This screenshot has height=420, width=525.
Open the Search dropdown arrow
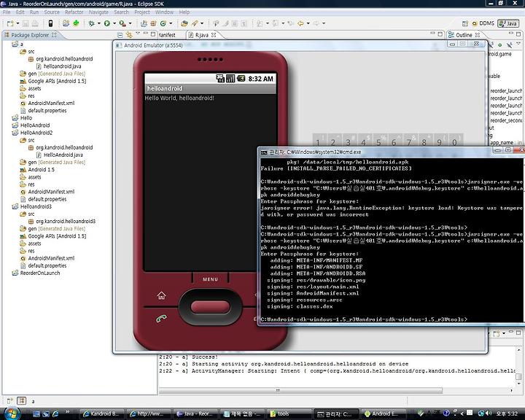coord(201,23)
